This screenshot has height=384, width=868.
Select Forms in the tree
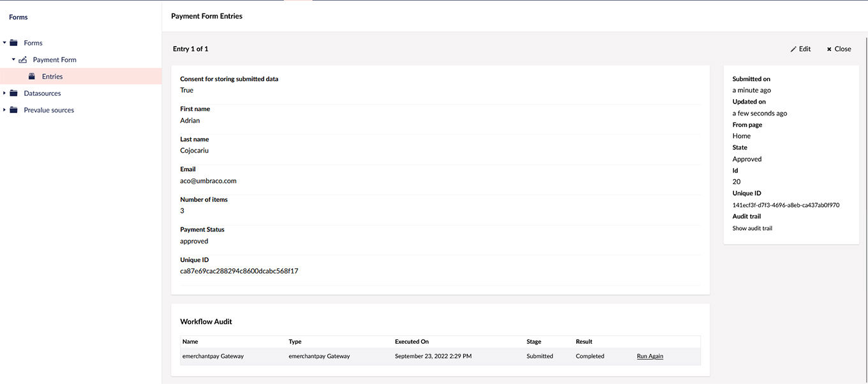pos(33,43)
